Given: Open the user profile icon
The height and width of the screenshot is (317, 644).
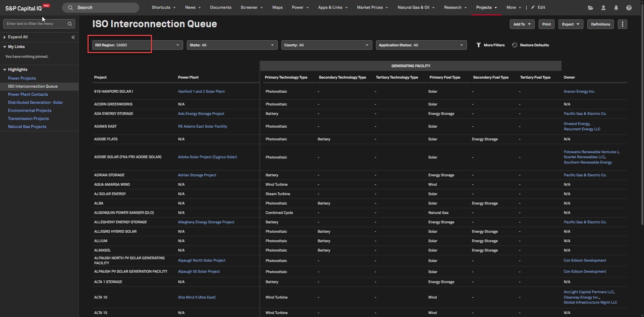Looking at the screenshot, I should [603, 8].
